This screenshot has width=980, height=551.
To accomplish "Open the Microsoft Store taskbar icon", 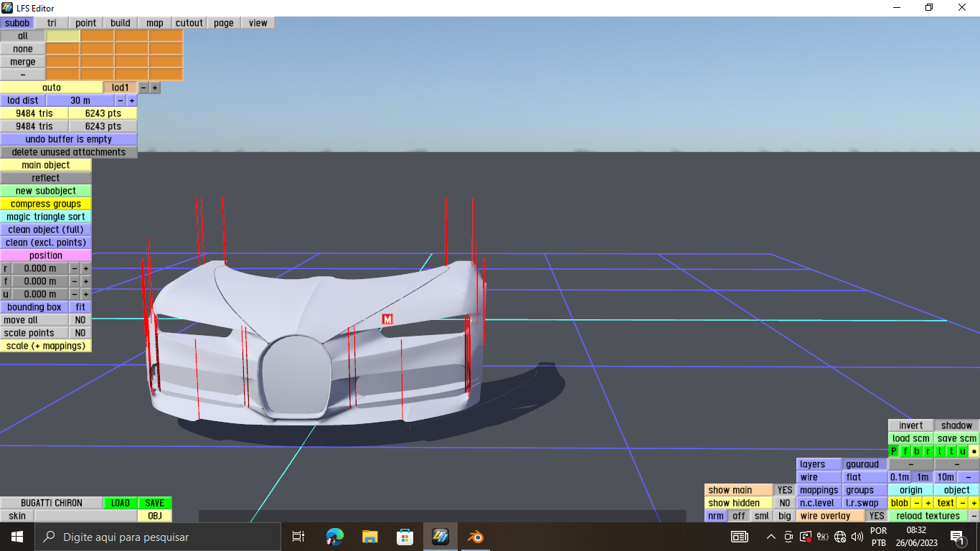I will point(405,537).
